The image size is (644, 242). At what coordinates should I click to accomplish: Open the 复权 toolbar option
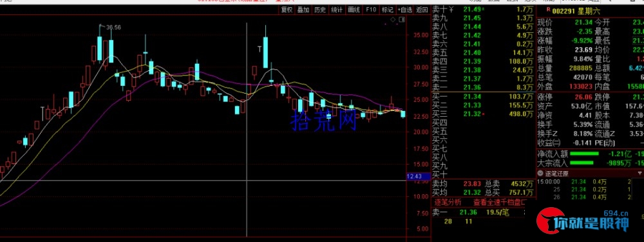click(287, 10)
